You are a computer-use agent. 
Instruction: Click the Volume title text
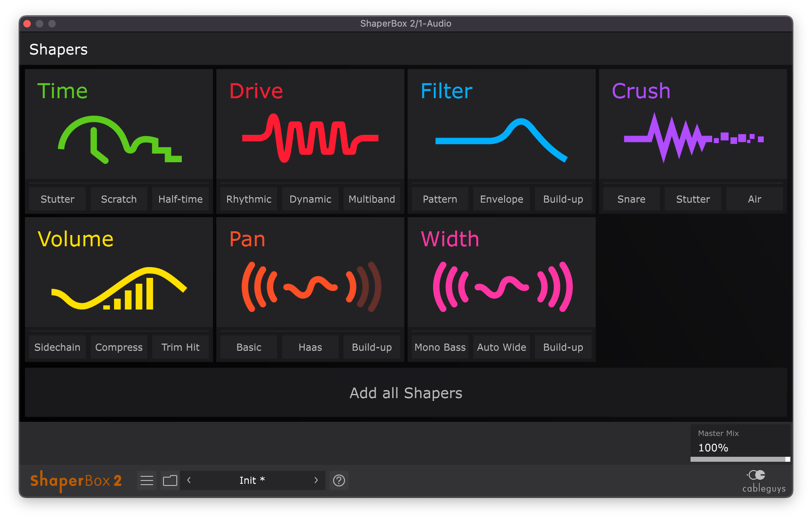pyautogui.click(x=75, y=239)
